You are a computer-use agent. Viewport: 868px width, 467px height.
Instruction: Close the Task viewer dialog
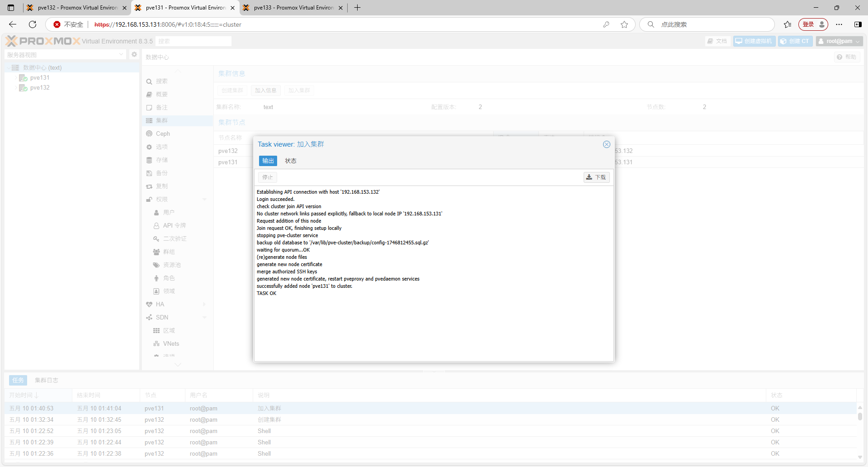click(606, 144)
